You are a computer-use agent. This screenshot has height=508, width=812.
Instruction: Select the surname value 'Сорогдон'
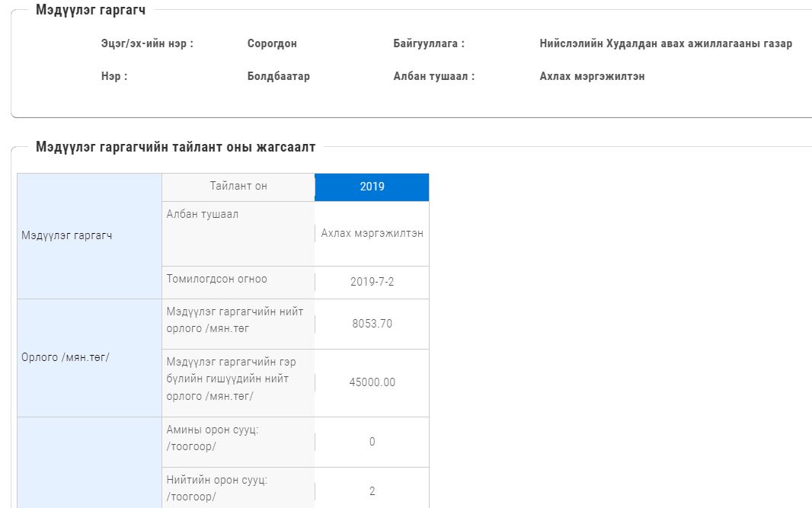[x=272, y=43]
